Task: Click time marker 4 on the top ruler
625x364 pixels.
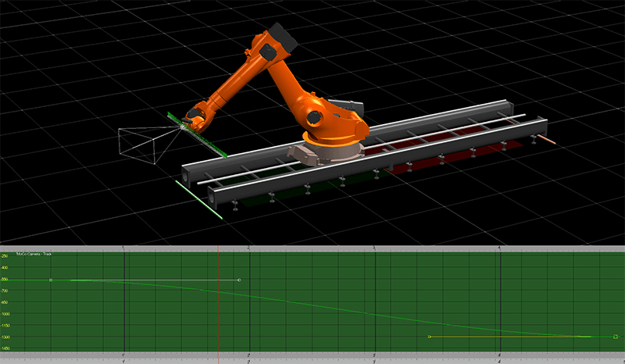Action: coord(500,248)
